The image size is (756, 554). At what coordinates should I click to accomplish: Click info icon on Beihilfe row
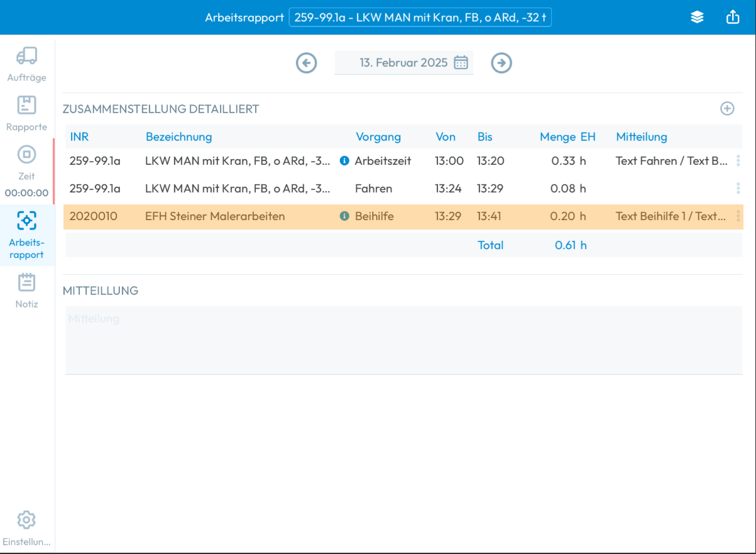pos(344,216)
